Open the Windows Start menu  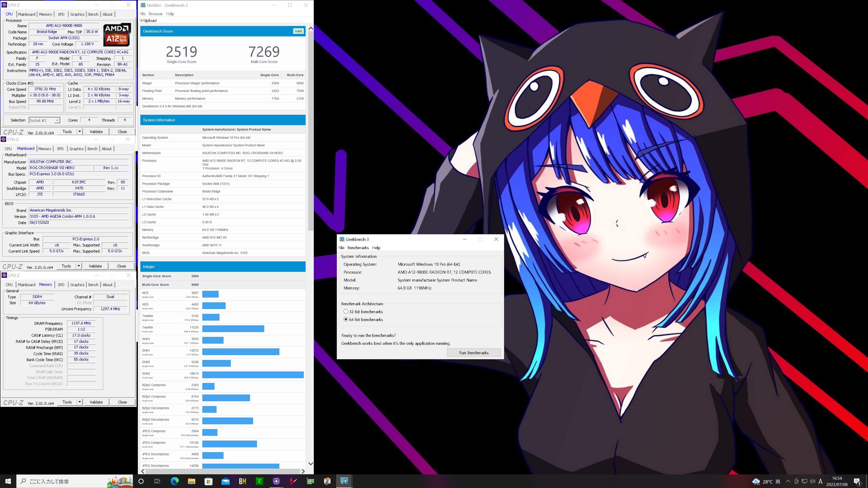(x=8, y=481)
